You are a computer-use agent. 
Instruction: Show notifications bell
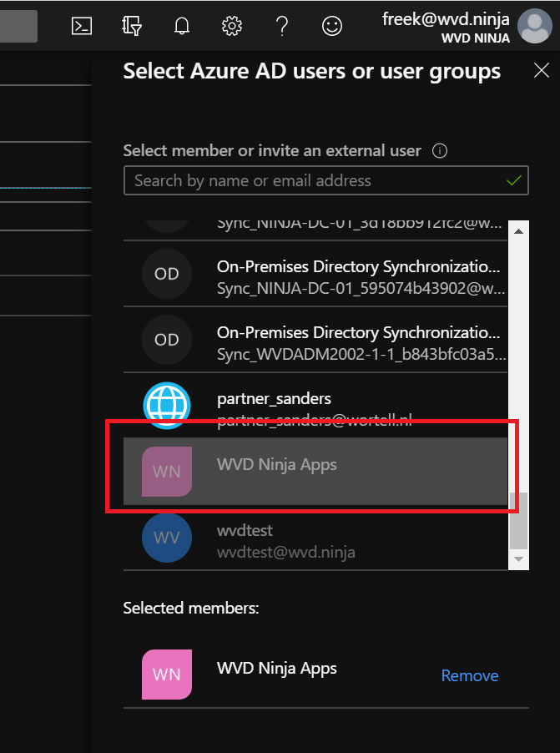(182, 26)
